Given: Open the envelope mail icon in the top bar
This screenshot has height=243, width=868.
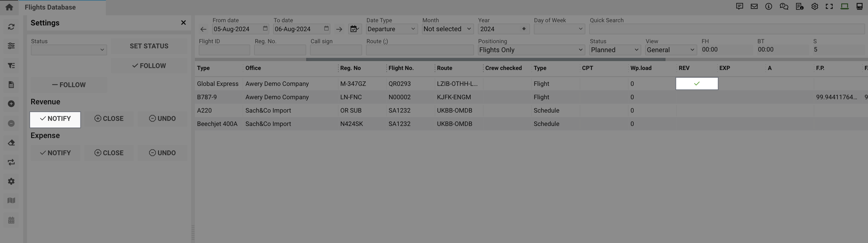Looking at the screenshot, I should pyautogui.click(x=754, y=6).
